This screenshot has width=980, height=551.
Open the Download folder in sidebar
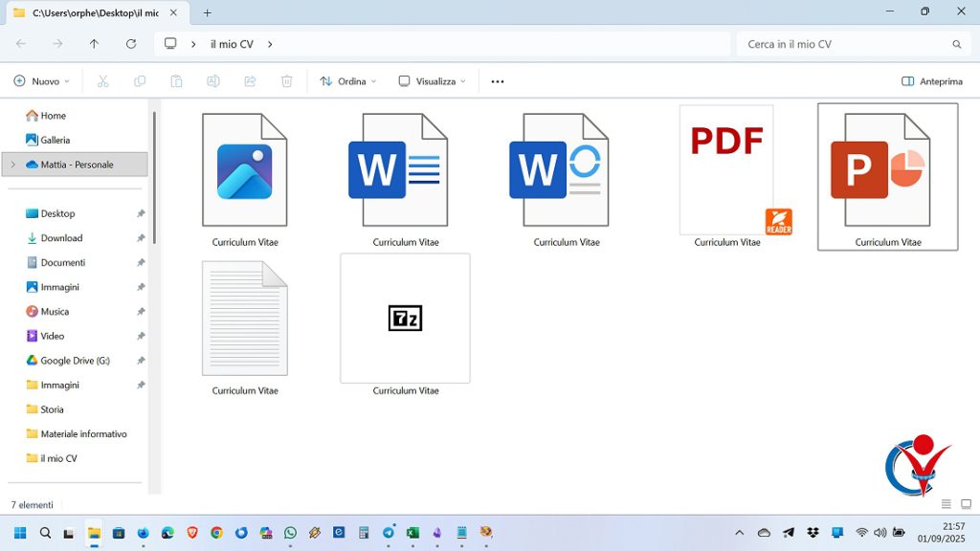pyautogui.click(x=61, y=238)
